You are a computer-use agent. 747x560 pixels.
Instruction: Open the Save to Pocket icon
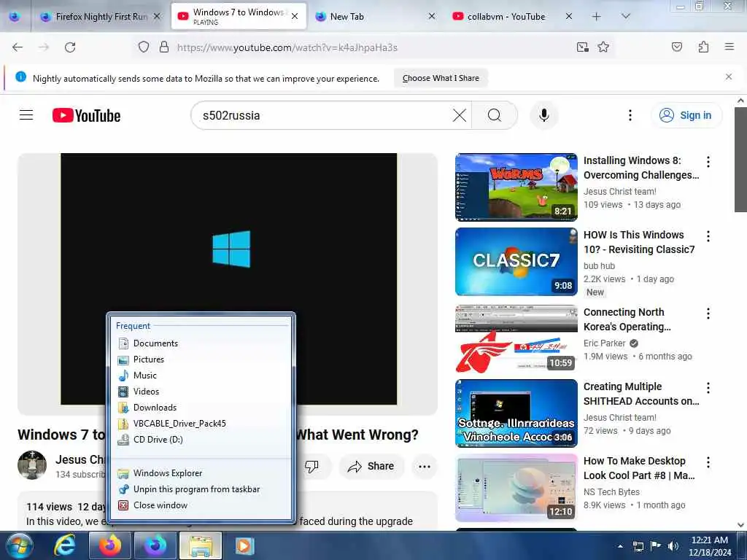676,47
